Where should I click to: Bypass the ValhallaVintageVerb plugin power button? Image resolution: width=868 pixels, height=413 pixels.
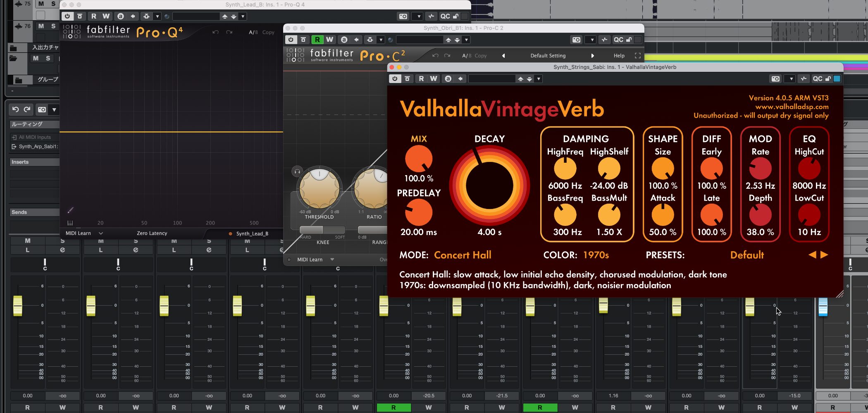(395, 78)
